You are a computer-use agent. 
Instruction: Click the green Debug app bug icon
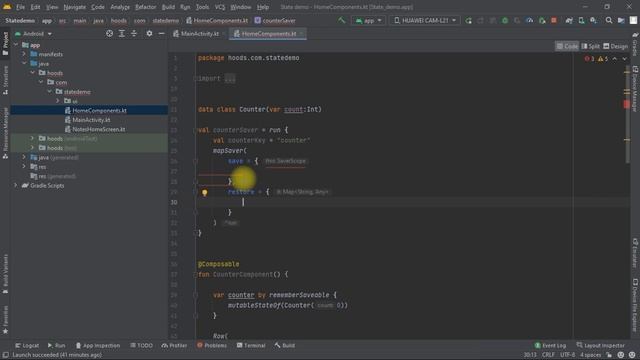point(505,20)
